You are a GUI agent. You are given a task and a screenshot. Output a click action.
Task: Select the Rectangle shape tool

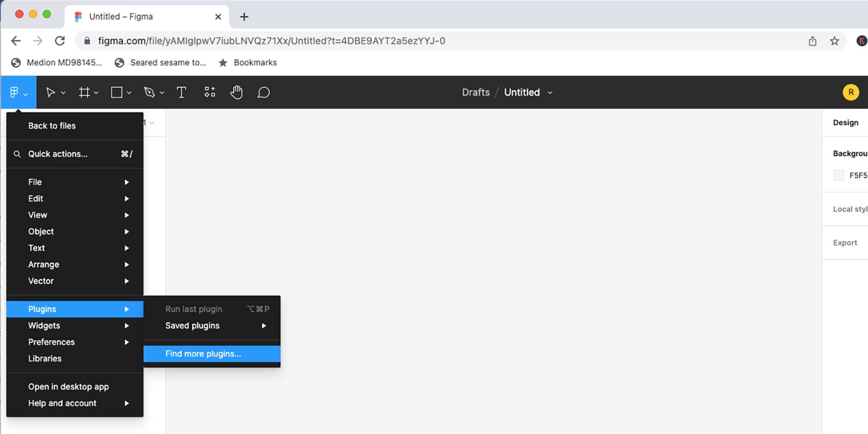click(117, 92)
